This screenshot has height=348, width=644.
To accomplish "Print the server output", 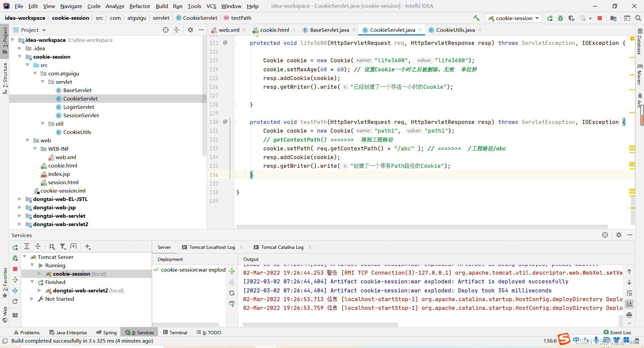I will tap(629, 315).
